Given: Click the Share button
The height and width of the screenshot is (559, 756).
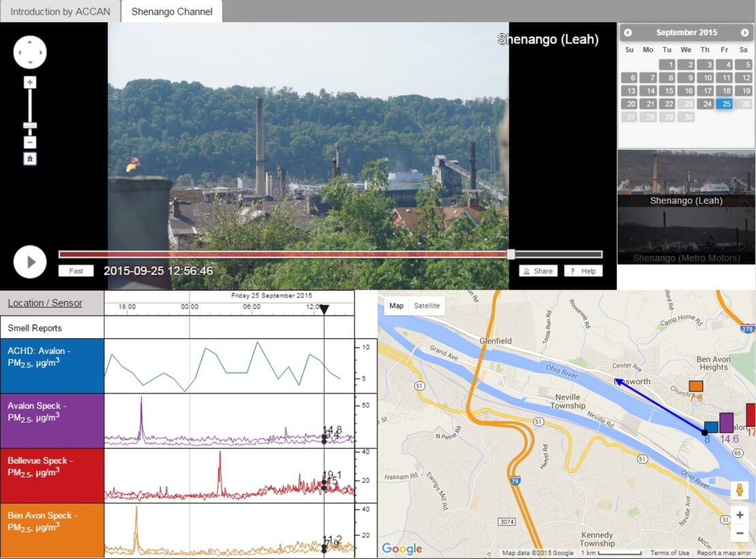Looking at the screenshot, I should point(538,271).
